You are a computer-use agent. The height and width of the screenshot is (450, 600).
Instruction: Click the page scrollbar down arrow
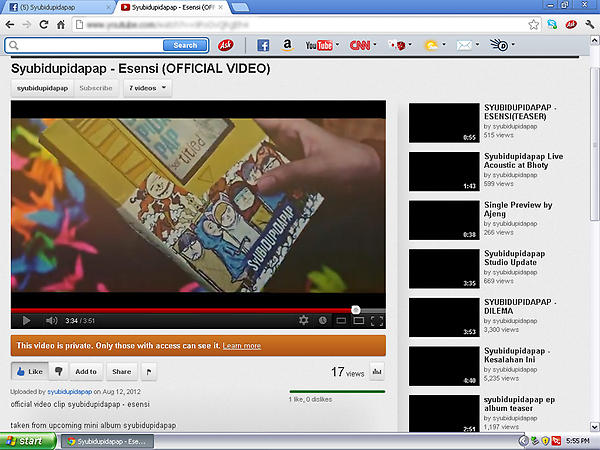595,426
